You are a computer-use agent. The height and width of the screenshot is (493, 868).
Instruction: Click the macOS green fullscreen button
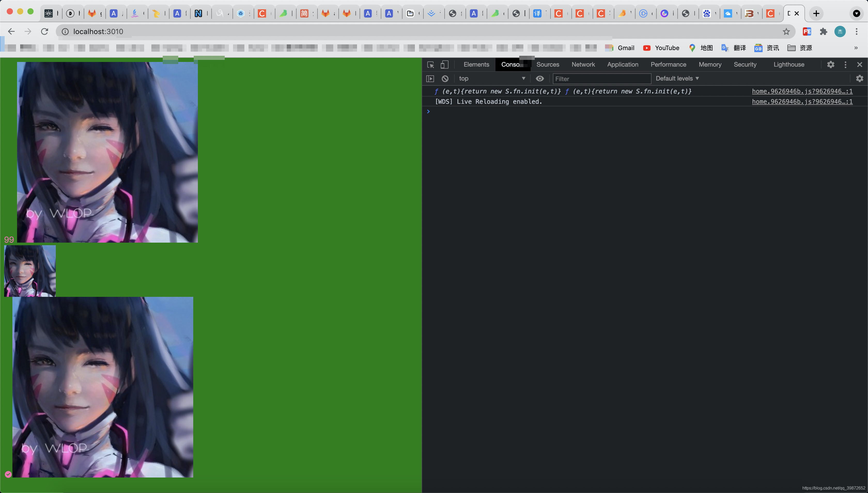click(30, 12)
